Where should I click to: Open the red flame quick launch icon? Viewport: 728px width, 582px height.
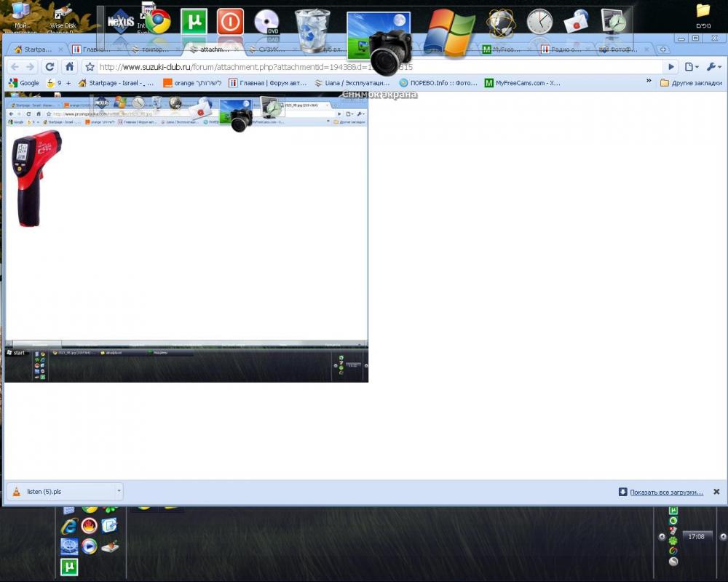point(89,526)
